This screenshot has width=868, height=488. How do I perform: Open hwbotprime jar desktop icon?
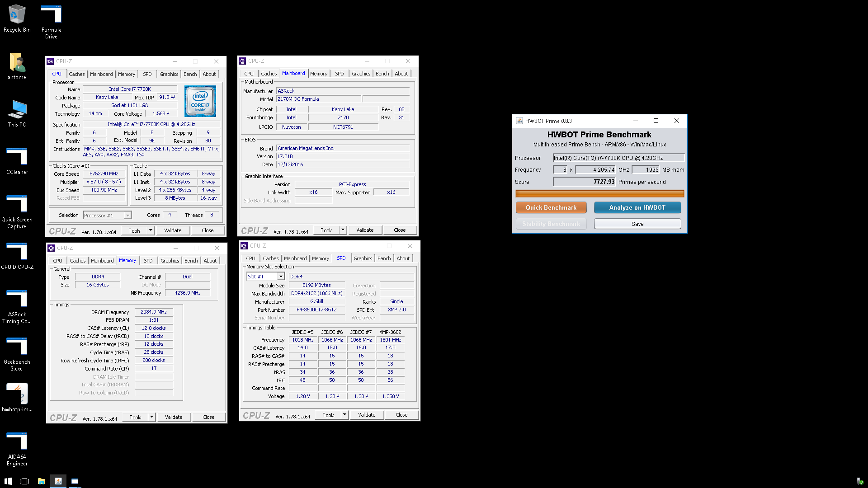tap(17, 398)
